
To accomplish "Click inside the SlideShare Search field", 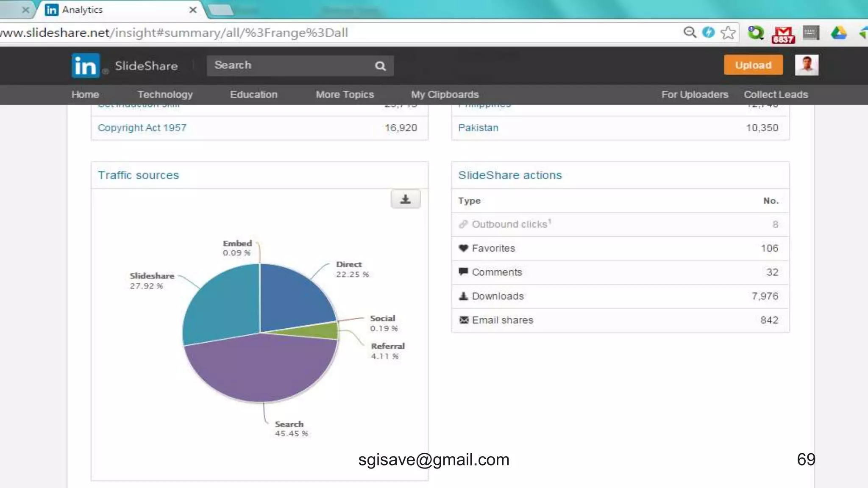I will click(288, 66).
